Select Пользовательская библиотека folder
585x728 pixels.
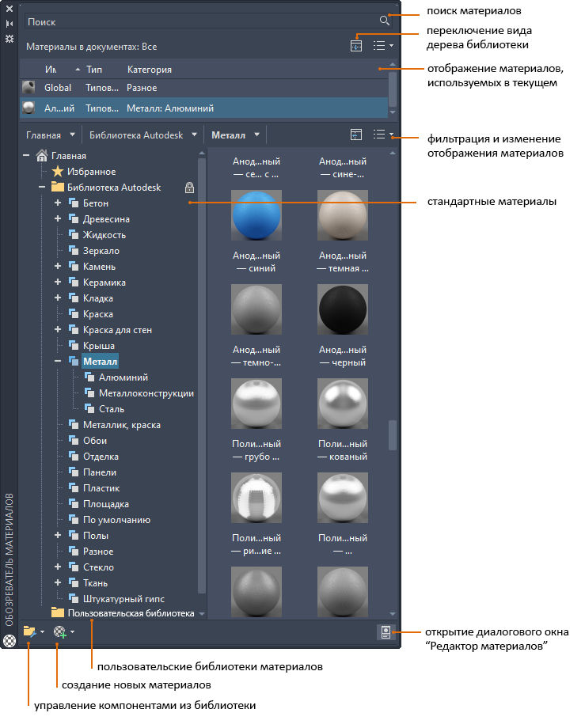[131, 613]
